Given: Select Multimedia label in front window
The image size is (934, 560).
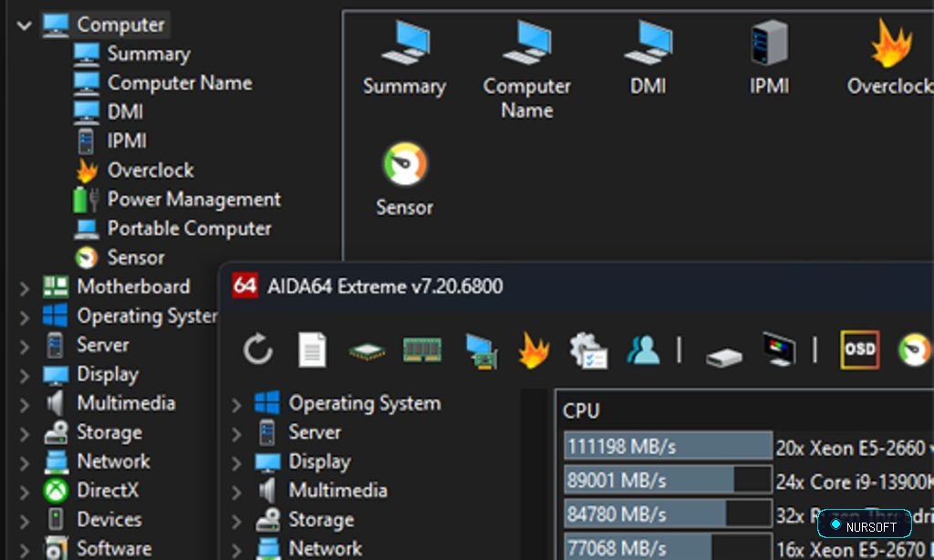Looking at the screenshot, I should [x=337, y=491].
